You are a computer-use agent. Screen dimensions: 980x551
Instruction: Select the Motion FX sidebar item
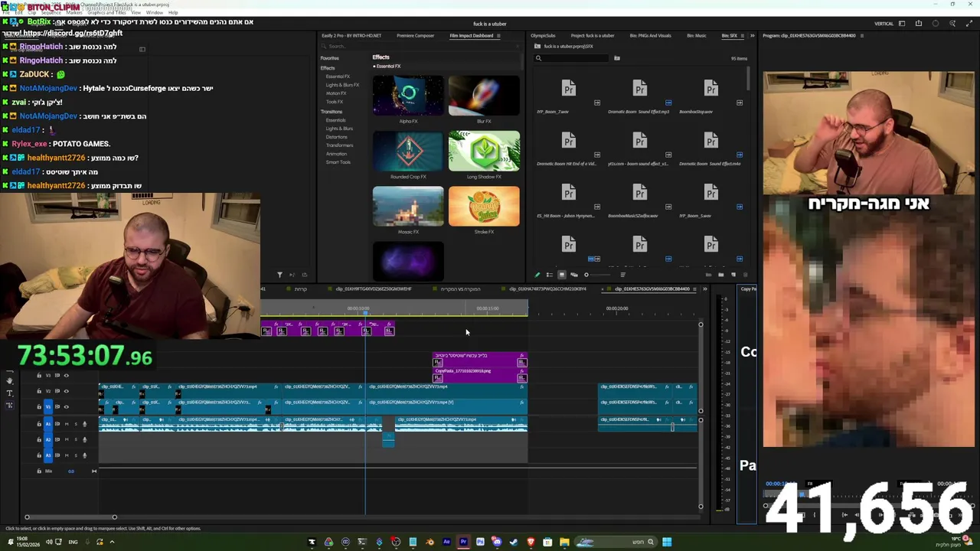(x=337, y=93)
